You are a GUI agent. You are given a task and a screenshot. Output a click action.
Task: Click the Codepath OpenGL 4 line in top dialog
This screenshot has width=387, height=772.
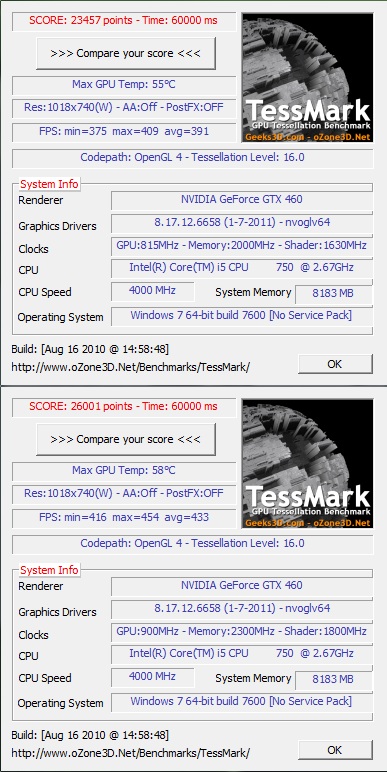193,159
